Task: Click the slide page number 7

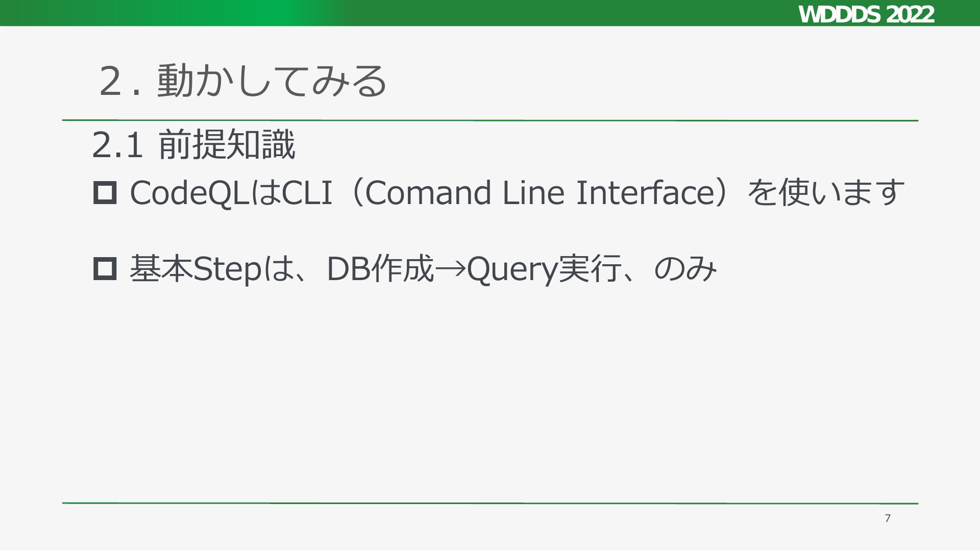Action: pyautogui.click(x=888, y=518)
